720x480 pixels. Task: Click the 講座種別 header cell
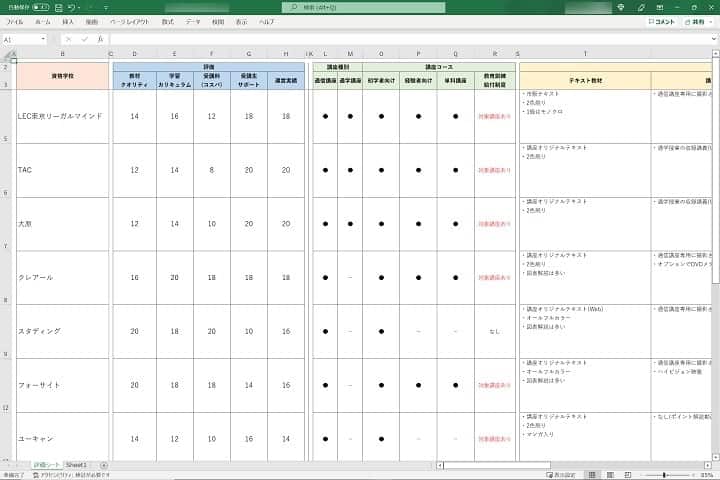pos(338,67)
